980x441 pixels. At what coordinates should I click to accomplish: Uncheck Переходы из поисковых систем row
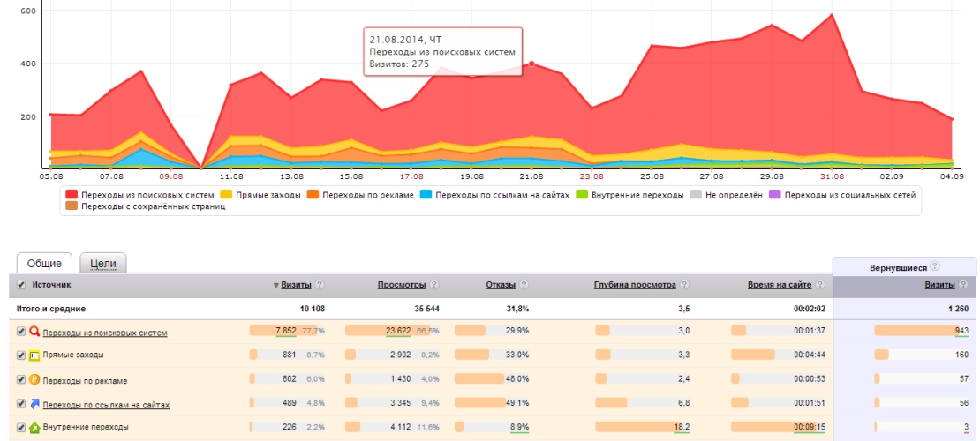(20, 332)
